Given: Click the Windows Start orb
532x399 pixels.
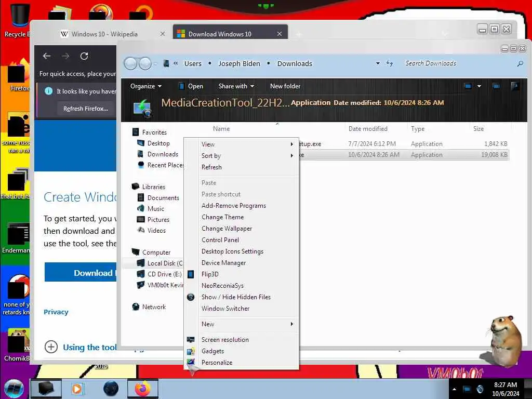Looking at the screenshot, I should coord(14,389).
